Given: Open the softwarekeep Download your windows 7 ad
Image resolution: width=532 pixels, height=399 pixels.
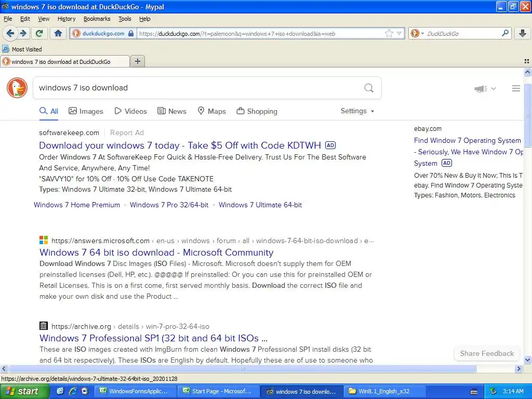Looking at the screenshot, I should click(x=180, y=145).
